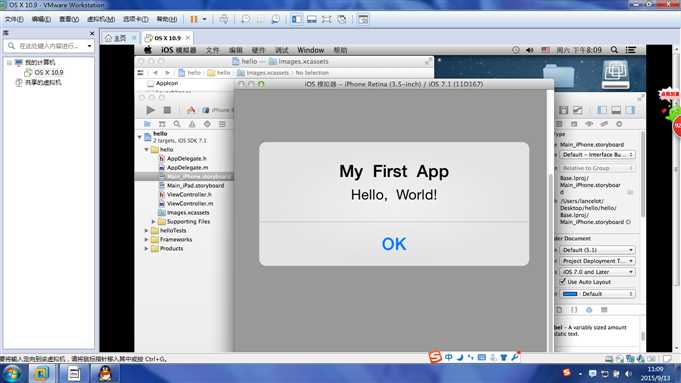Click the Xcode Stop button
The width and height of the screenshot is (681, 383).
click(167, 110)
